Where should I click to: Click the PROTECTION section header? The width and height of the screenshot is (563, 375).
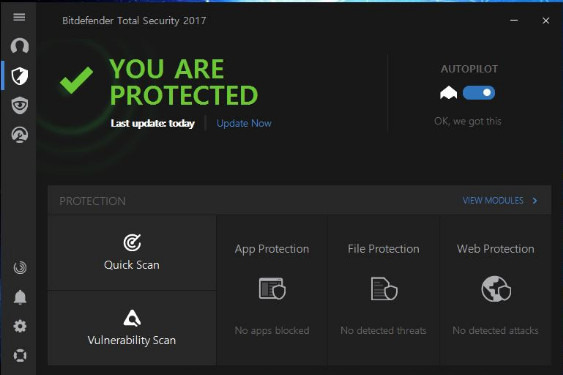click(92, 201)
